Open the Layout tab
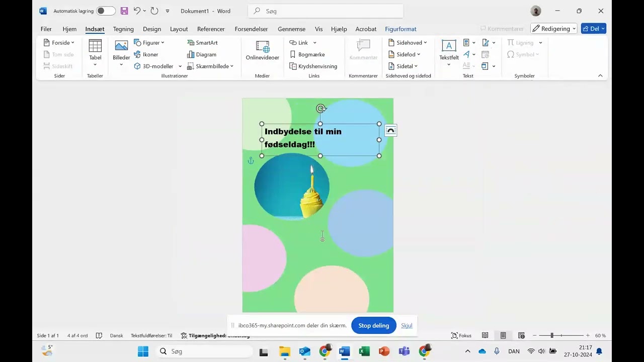644x362 pixels. pos(179,29)
